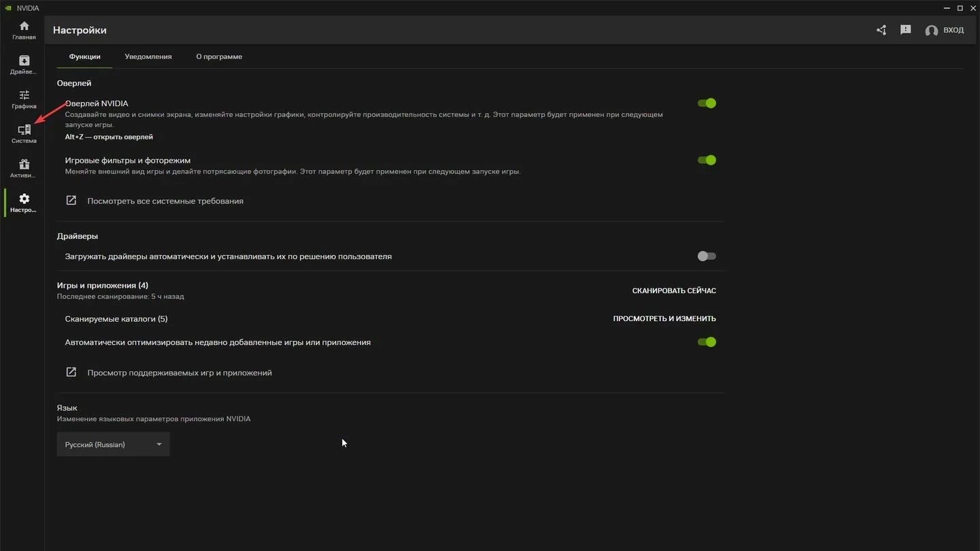Disable the Оверлей NVIDIA toggle
Screen dimensions: 980x551
tap(706, 103)
